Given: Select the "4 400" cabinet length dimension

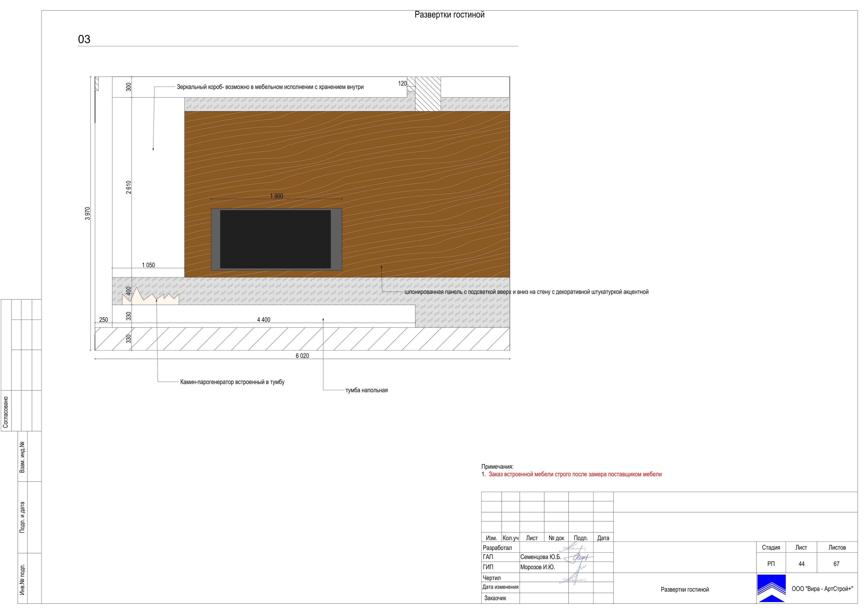Looking at the screenshot, I should click(263, 320).
